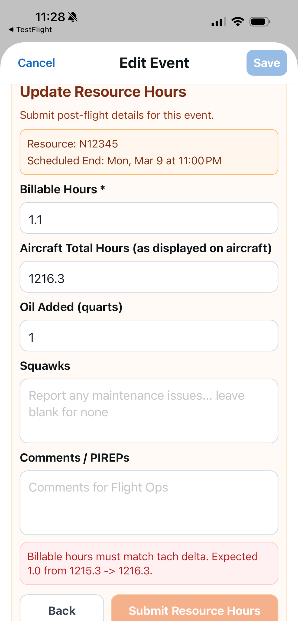298x644 pixels.
Task: Save the edited event
Action: 266,63
